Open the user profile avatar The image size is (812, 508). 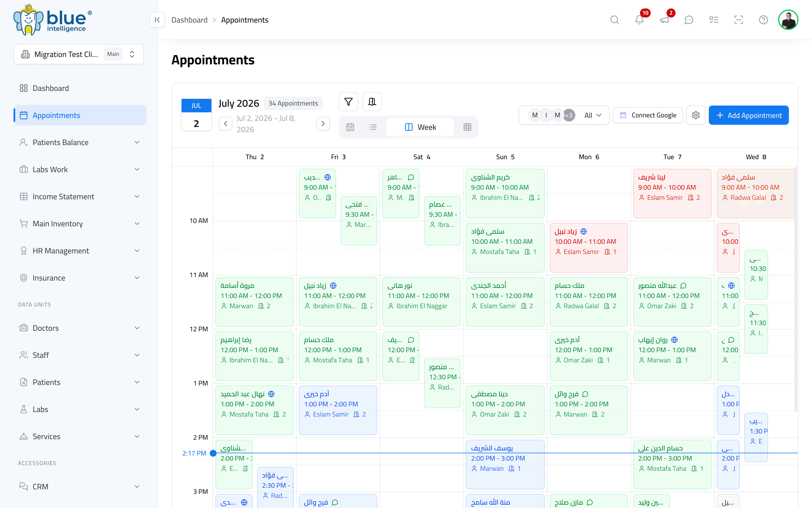pyautogui.click(x=788, y=20)
